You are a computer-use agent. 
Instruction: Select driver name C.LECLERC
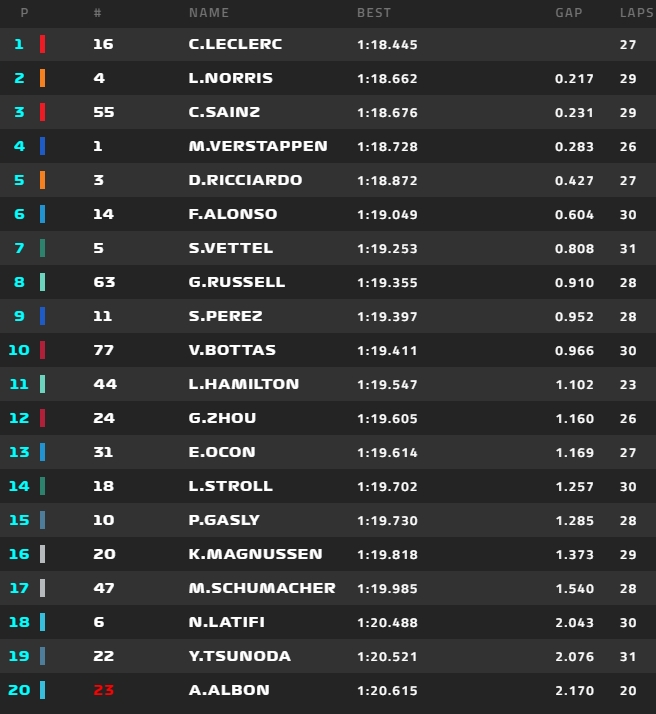coord(235,44)
